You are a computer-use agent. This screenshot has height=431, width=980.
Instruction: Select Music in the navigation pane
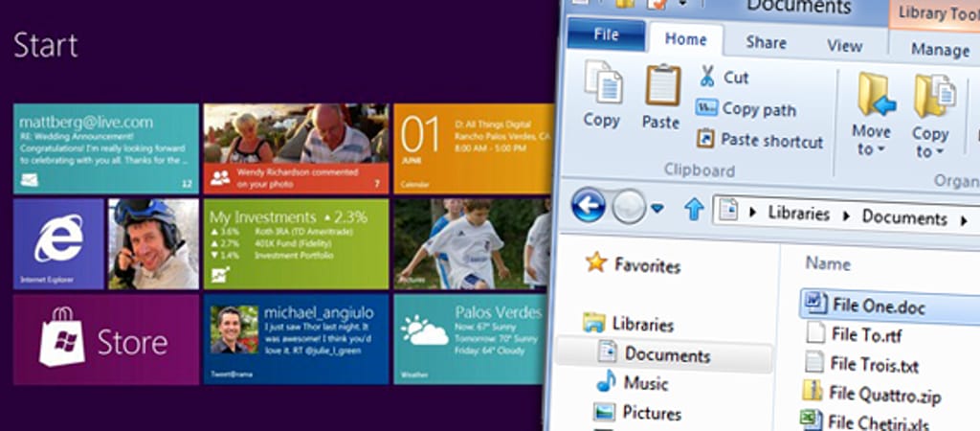pos(645,383)
